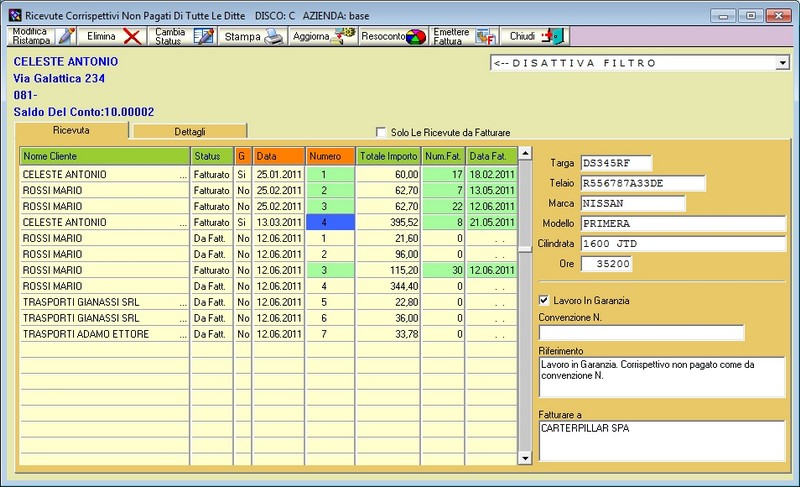The image size is (800, 487).
Task: Uncheck the Lavoro In Garanzia checkbox
Action: click(544, 300)
